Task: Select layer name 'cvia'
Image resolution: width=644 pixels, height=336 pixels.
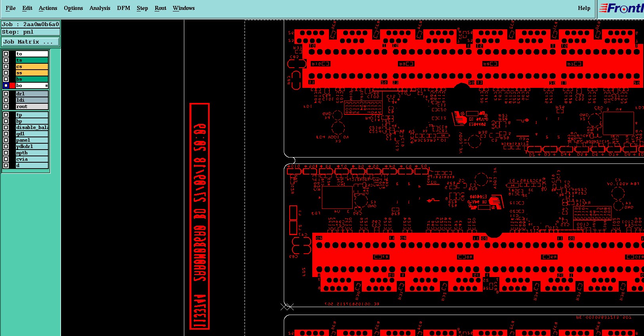Action: 32,159
